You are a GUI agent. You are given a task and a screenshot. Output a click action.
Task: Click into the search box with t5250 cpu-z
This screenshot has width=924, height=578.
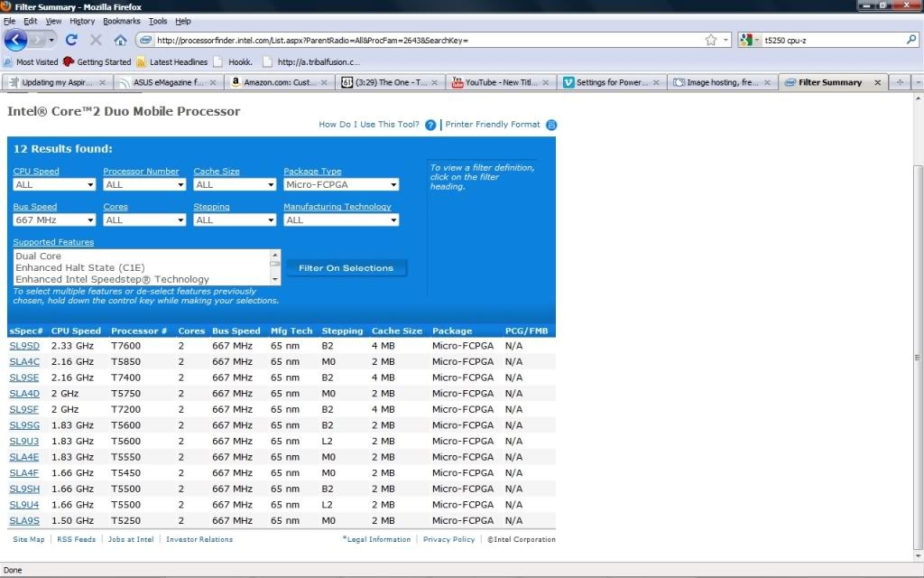click(x=833, y=40)
